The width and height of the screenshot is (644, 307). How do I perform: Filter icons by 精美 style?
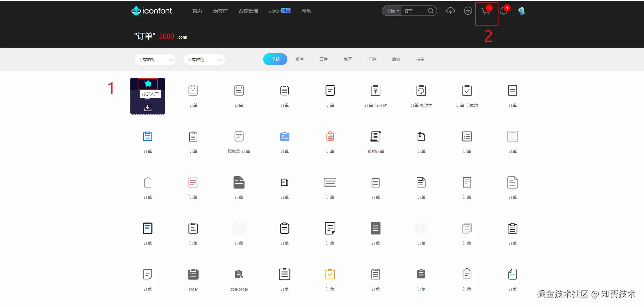[420, 59]
